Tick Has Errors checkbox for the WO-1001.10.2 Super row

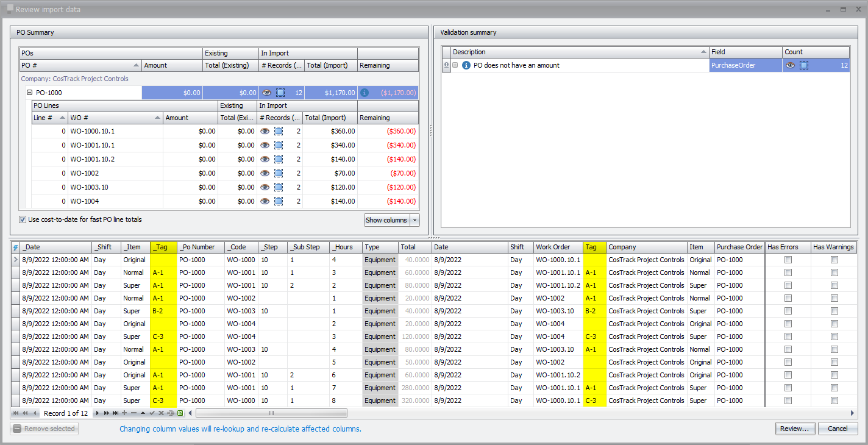(x=788, y=285)
